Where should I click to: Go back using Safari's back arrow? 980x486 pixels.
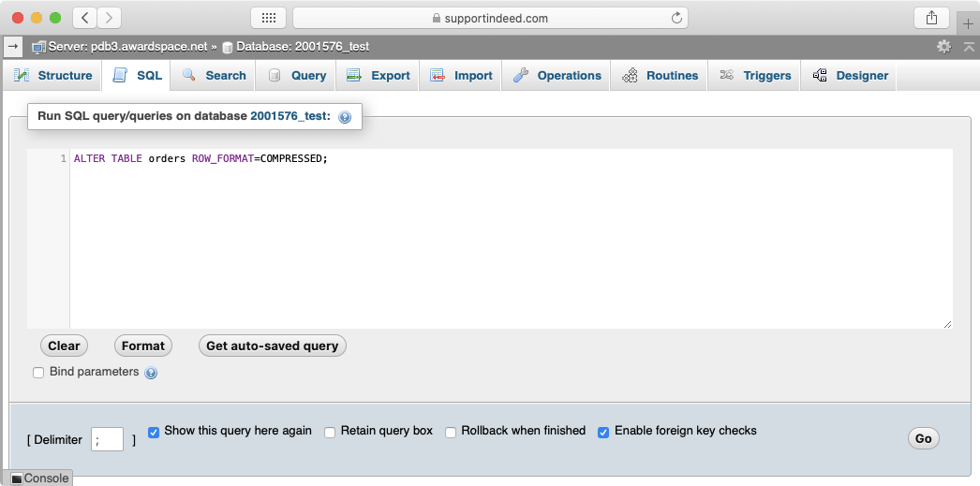(x=84, y=18)
